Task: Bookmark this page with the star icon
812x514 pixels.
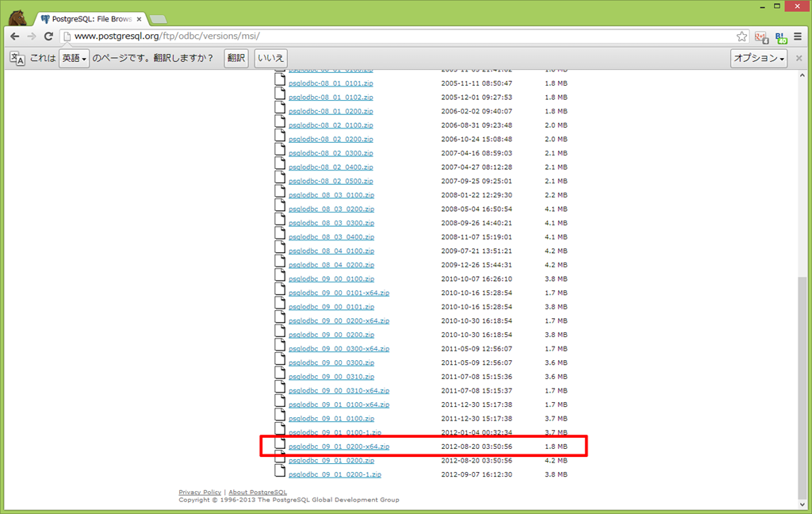Action: pyautogui.click(x=742, y=36)
